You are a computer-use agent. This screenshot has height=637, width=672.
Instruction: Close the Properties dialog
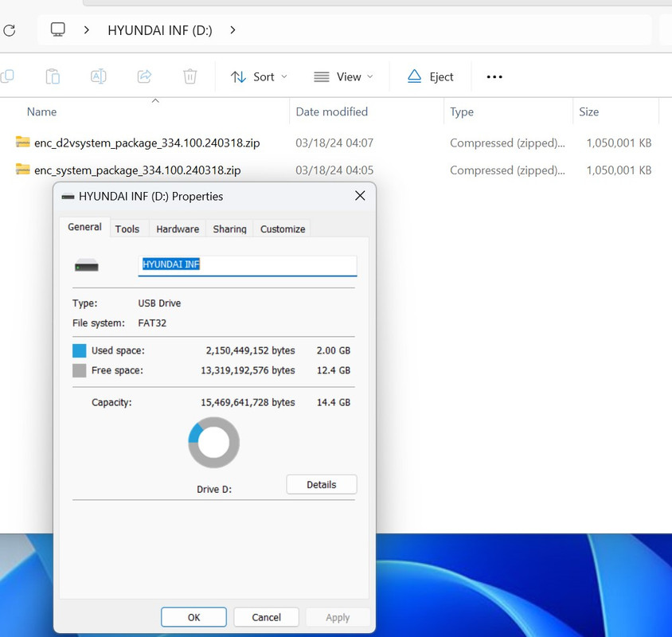(360, 196)
